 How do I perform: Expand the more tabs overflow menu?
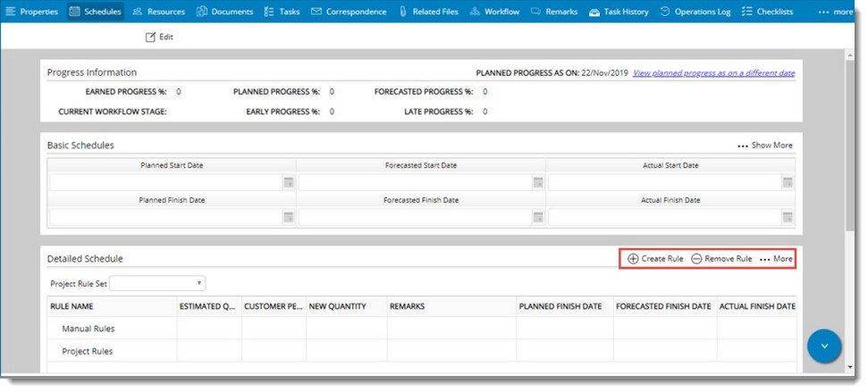835,12
